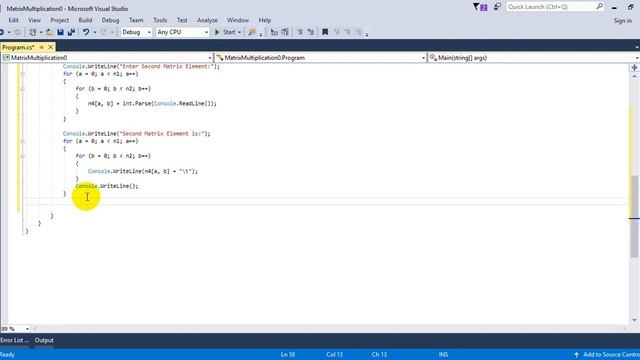Viewport: 640px width, 360px height.
Task: Click the Col 13 status bar entry
Action: (x=334, y=355)
